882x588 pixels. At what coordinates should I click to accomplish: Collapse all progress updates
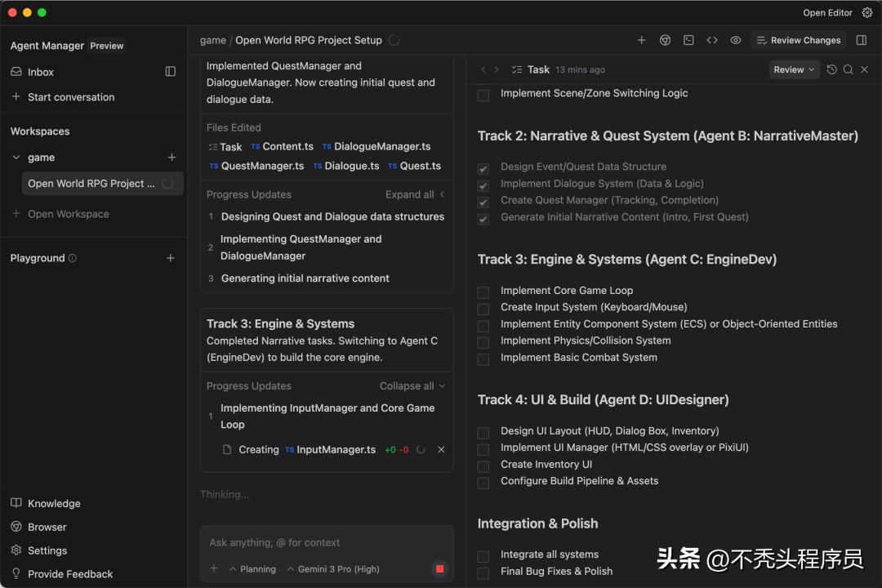click(412, 386)
